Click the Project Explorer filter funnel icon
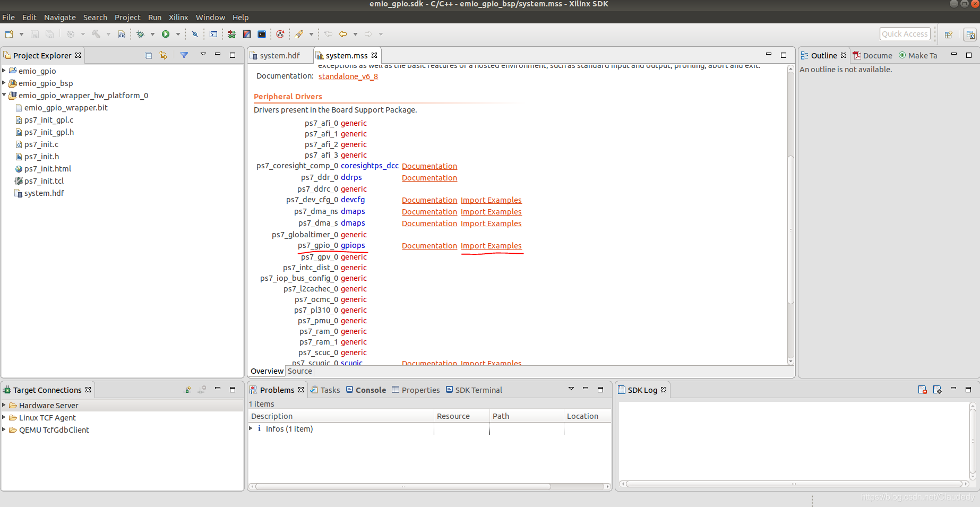 click(184, 55)
